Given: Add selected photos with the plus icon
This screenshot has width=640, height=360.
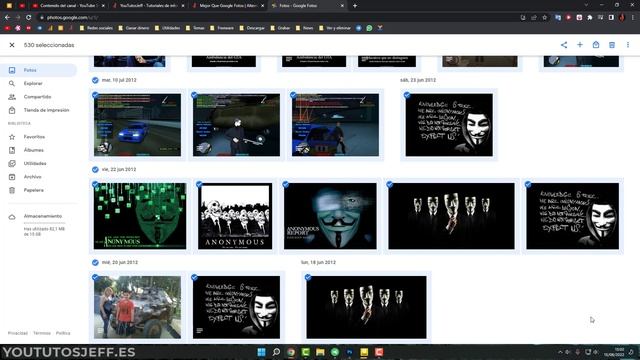Looking at the screenshot, I should tap(580, 45).
